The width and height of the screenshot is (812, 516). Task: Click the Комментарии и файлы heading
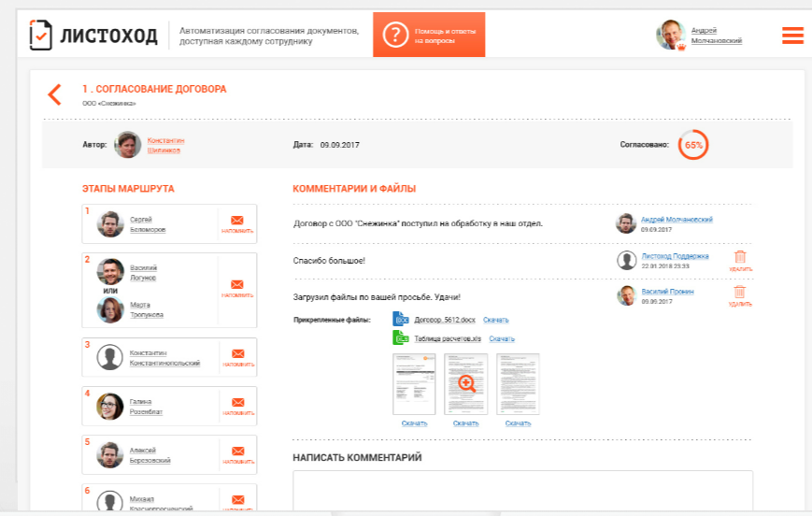[354, 189]
